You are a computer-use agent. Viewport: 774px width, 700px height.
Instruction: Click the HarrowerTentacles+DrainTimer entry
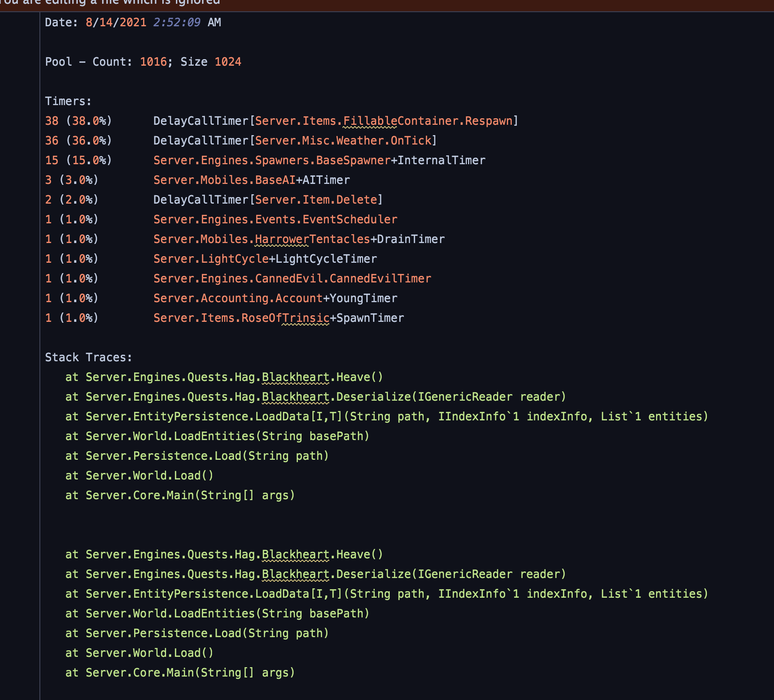(x=299, y=239)
